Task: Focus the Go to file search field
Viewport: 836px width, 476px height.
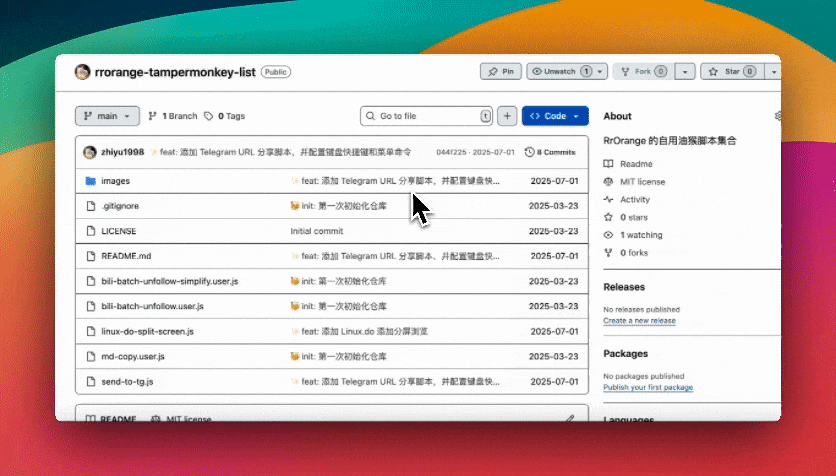Action: click(426, 116)
